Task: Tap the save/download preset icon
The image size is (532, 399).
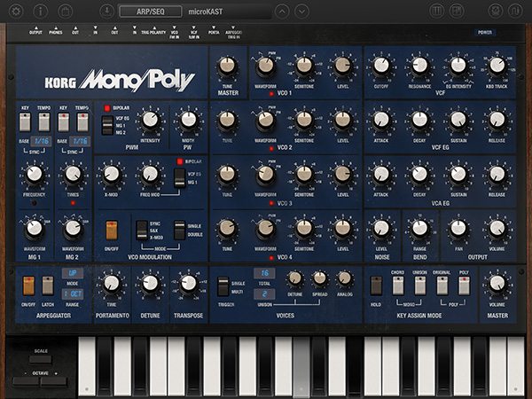Action: click(x=106, y=12)
